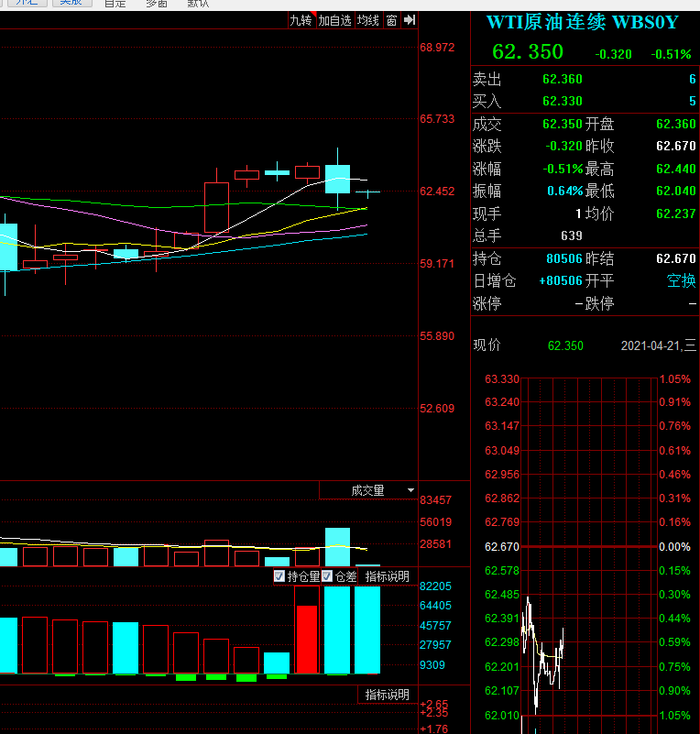Click the 59.171 price axis label
The width and height of the screenshot is (700, 734).
437,264
